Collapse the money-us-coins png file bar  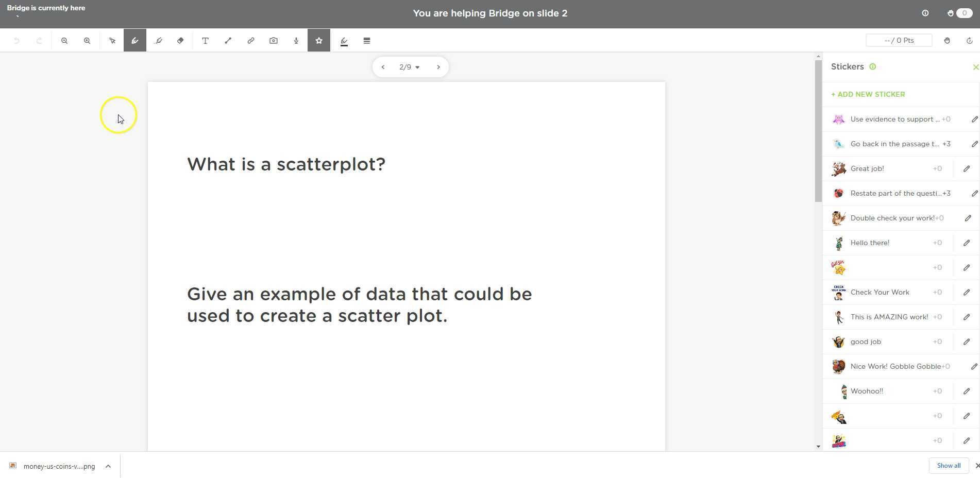pos(108,466)
